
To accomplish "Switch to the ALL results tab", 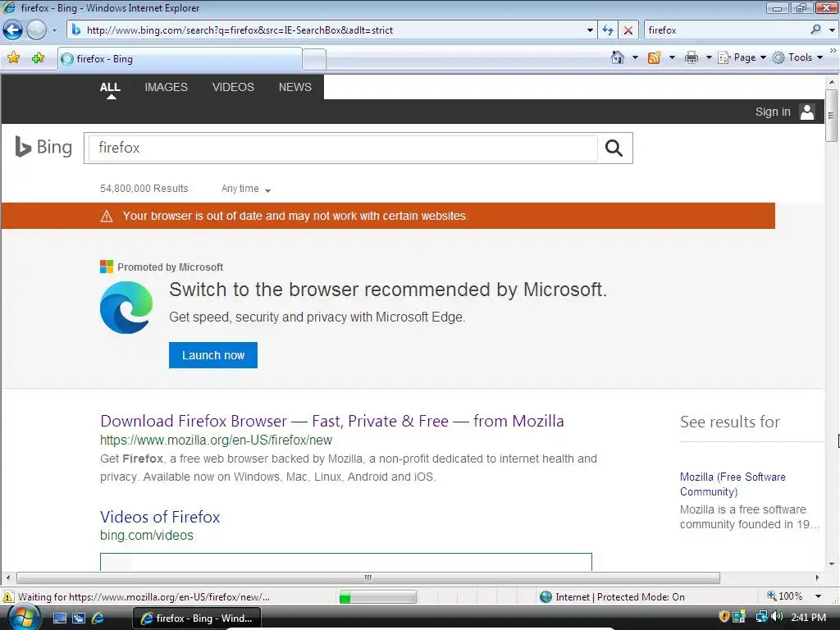I will [x=110, y=87].
